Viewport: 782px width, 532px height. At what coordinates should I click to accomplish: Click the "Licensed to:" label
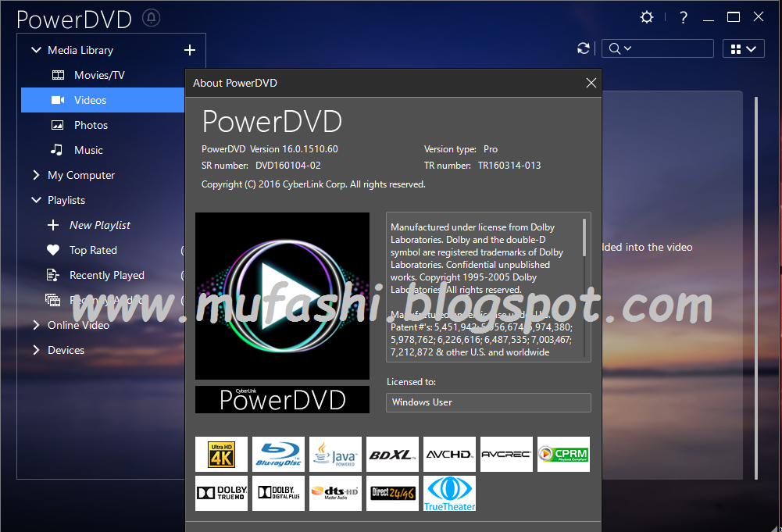[x=411, y=382]
